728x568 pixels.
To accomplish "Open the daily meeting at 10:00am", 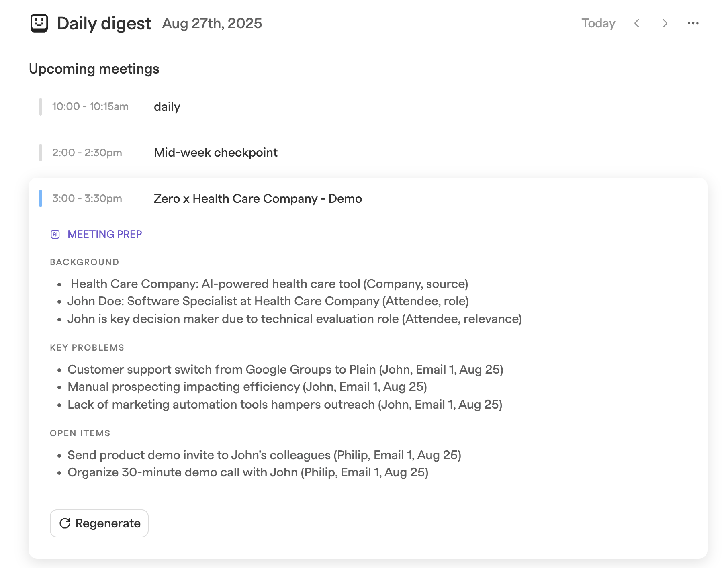I will 167,107.
